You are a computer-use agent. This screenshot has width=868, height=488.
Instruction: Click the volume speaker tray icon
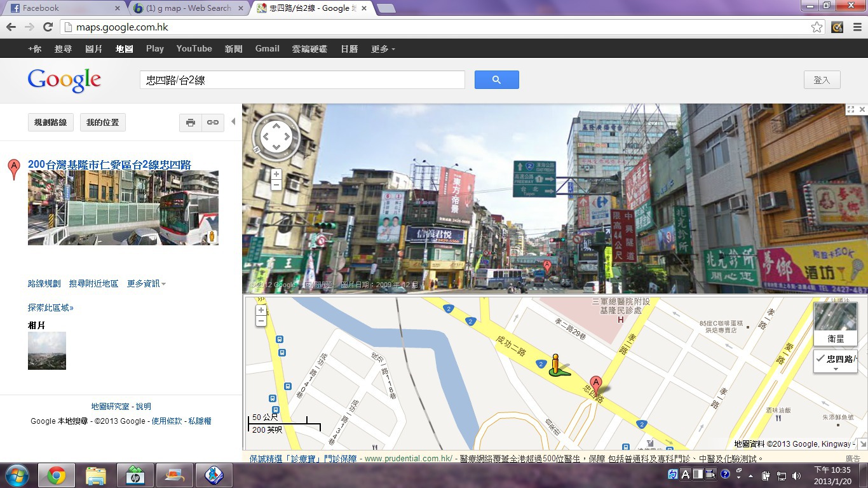click(796, 475)
